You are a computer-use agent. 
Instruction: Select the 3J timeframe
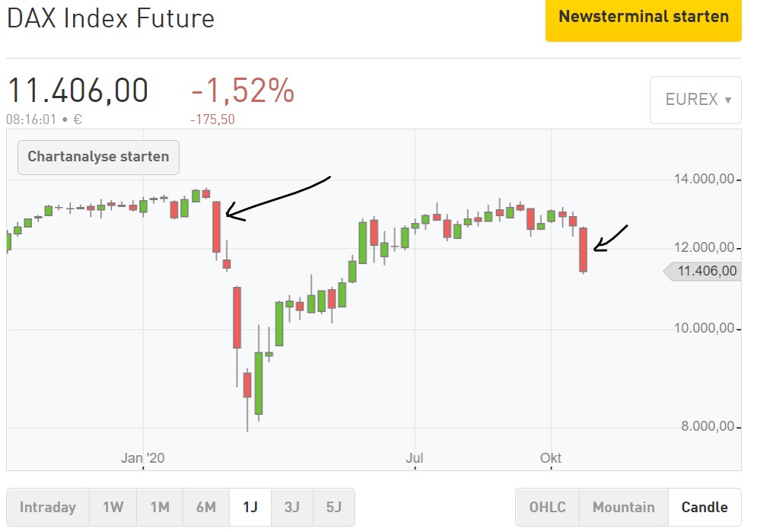292,506
